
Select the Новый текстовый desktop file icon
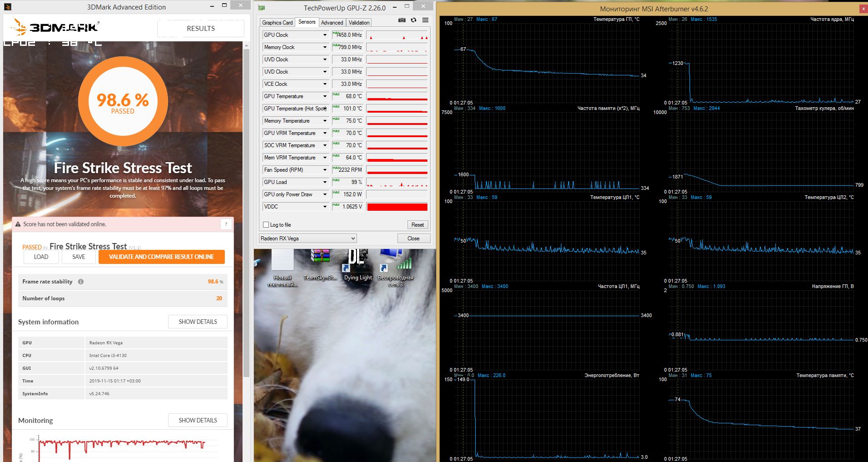[x=282, y=268]
